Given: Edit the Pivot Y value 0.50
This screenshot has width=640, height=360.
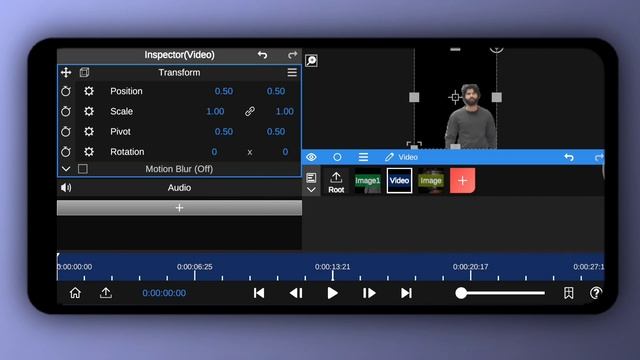Looking at the screenshot, I should [x=276, y=131].
